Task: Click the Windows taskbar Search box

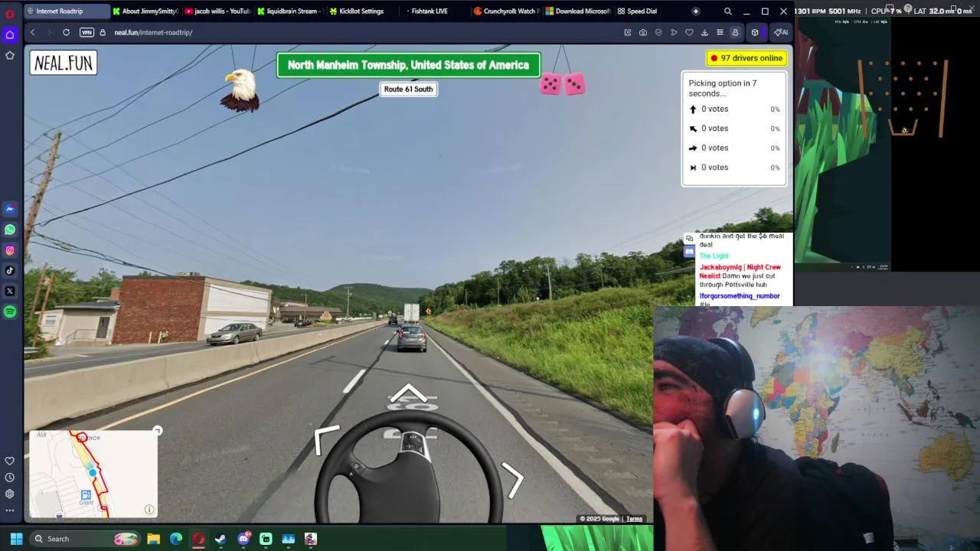Action: [86, 539]
